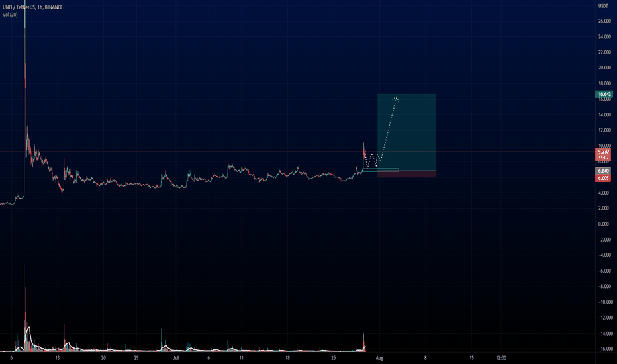Click the 20.000 price axis label
Screen dimensions: 617x364
click(x=604, y=68)
